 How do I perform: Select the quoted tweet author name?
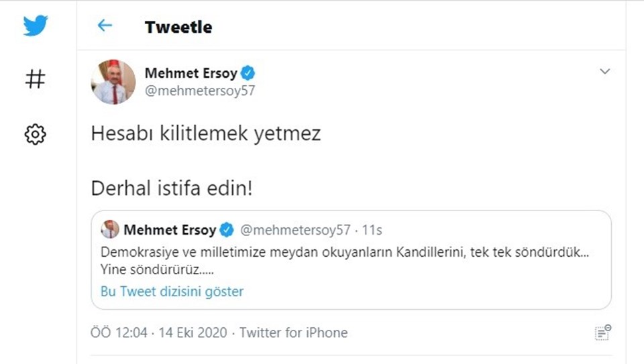click(x=170, y=231)
